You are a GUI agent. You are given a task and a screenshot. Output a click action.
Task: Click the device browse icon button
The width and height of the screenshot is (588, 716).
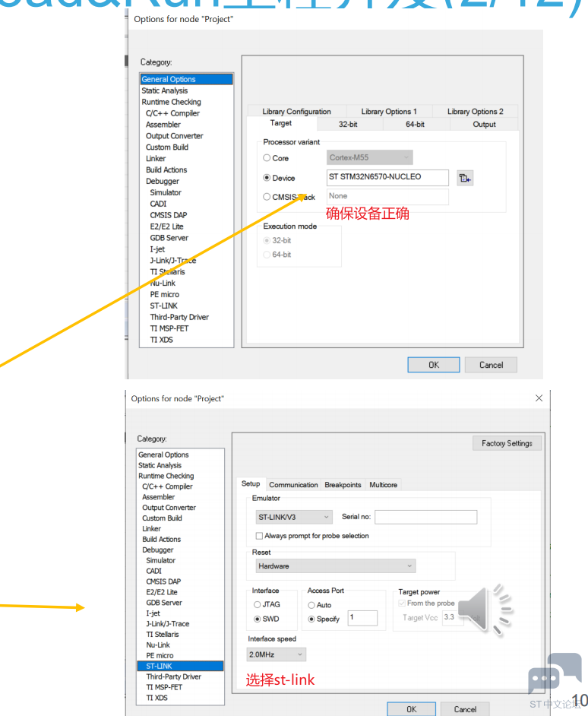464,178
